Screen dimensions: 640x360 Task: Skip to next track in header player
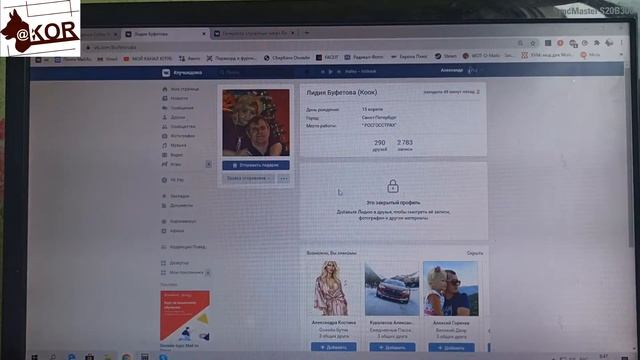click(338, 72)
